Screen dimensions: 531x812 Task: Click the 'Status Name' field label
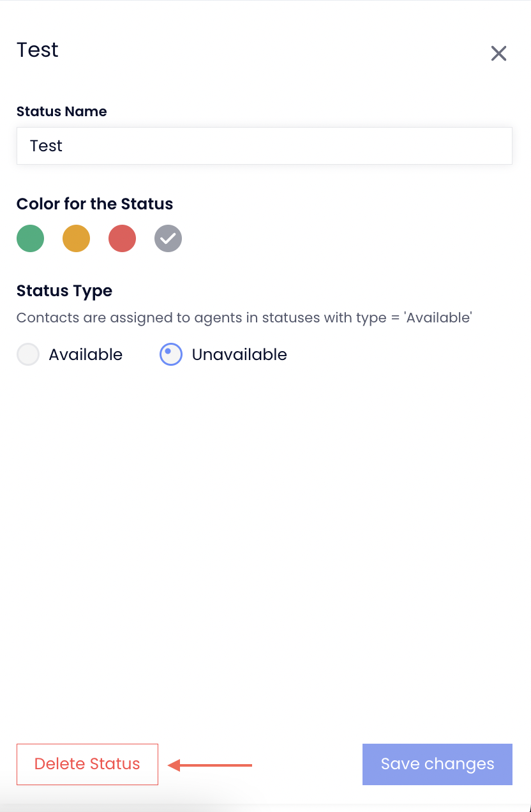62,111
